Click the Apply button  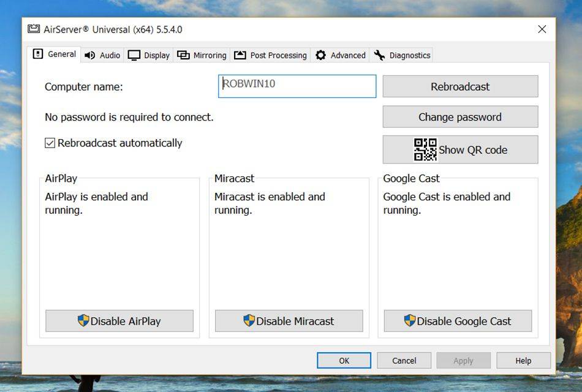[x=463, y=360]
